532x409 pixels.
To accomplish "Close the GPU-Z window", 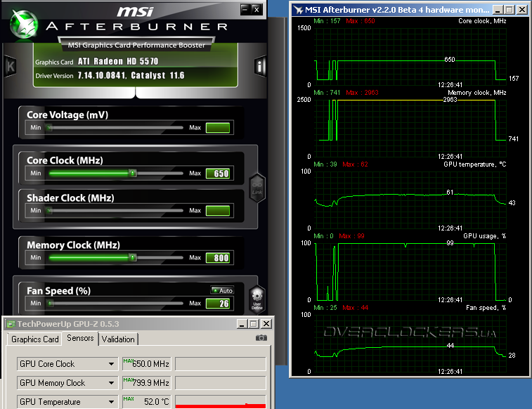I will (x=266, y=324).
